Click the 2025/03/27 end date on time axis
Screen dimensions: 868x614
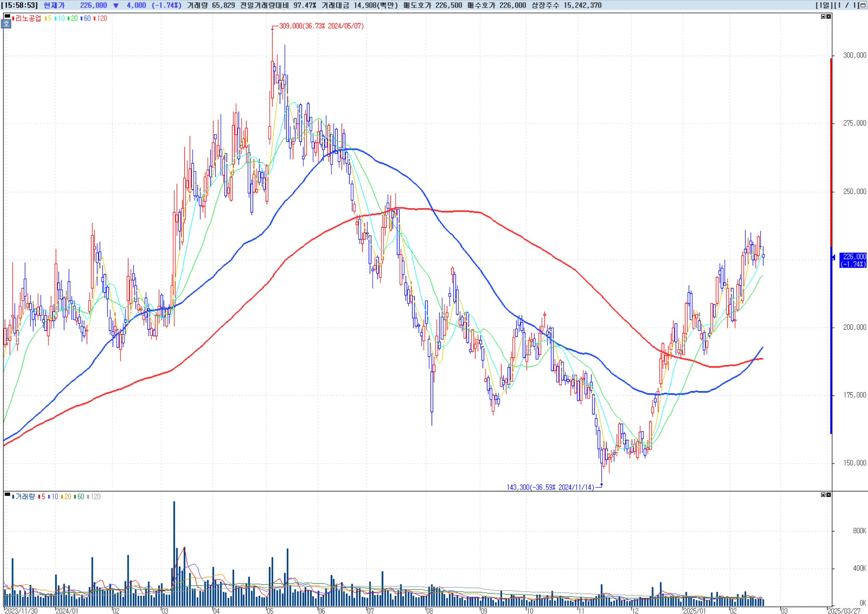(x=843, y=611)
